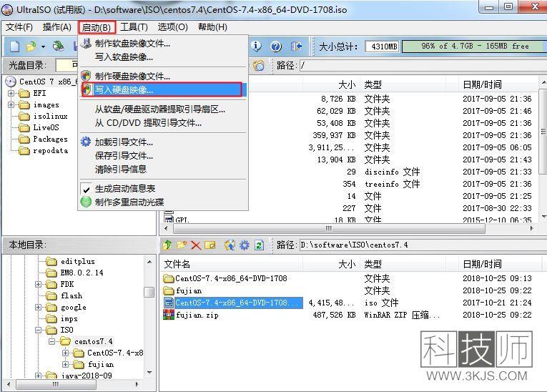This screenshot has height=392, width=547.
Task: Expand the FDK folder in local tree
Action: [x=39, y=284]
